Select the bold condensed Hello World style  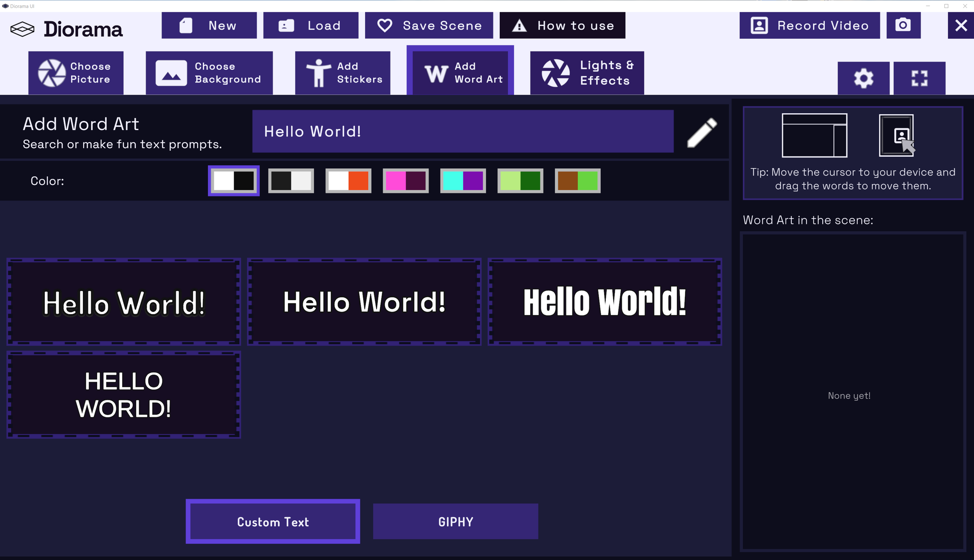pyautogui.click(x=605, y=302)
